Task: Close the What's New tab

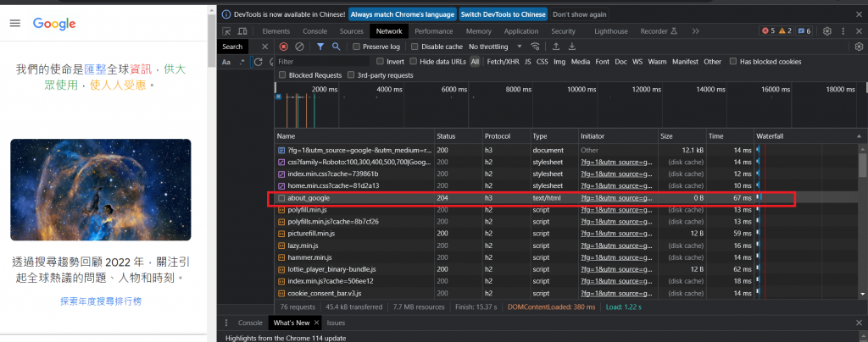Action: (x=317, y=323)
